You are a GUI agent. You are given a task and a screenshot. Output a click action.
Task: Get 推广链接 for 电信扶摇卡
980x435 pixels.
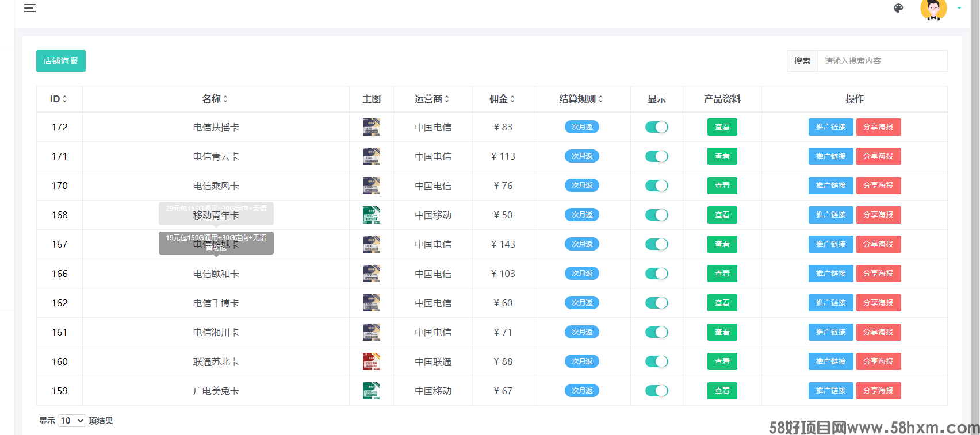pyautogui.click(x=831, y=127)
